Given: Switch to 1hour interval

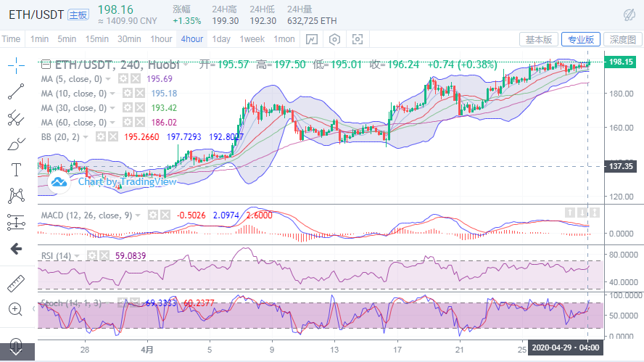Looking at the screenshot, I should pos(161,39).
